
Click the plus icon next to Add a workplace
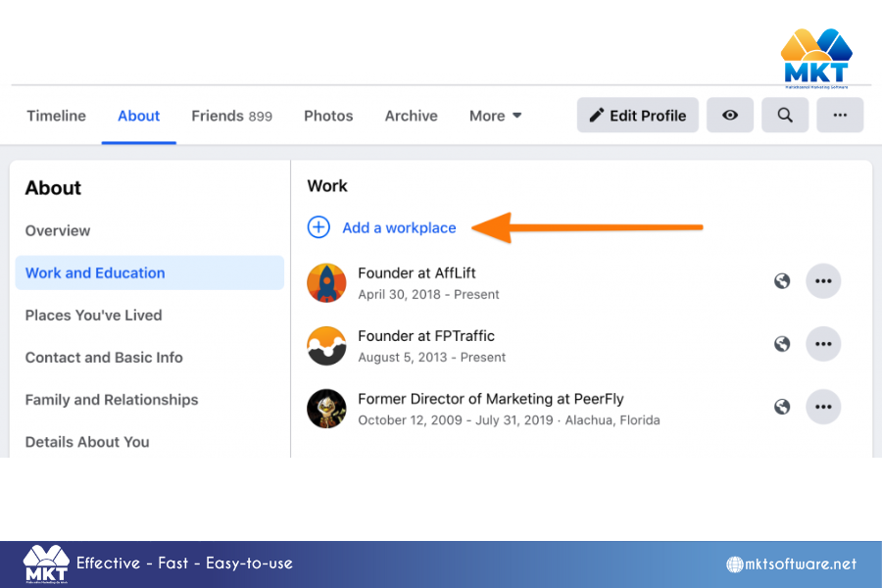tap(318, 227)
